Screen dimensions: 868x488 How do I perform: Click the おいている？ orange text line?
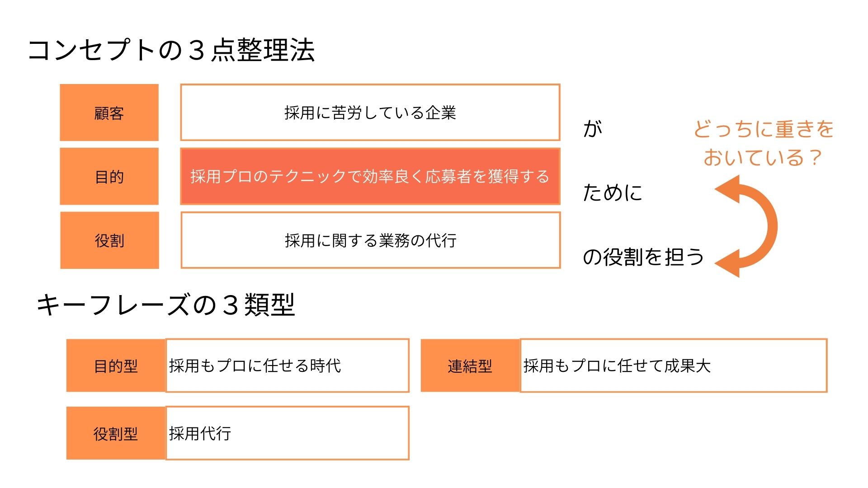pos(763,158)
